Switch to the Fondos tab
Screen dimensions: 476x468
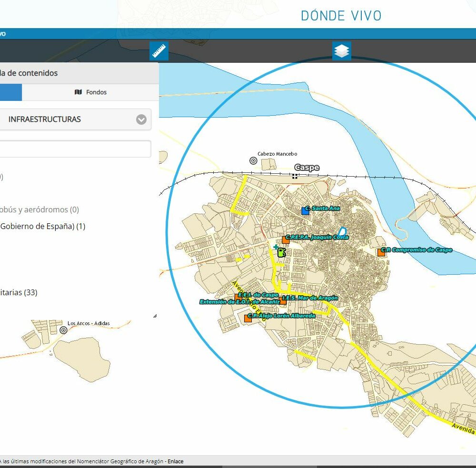(90, 92)
